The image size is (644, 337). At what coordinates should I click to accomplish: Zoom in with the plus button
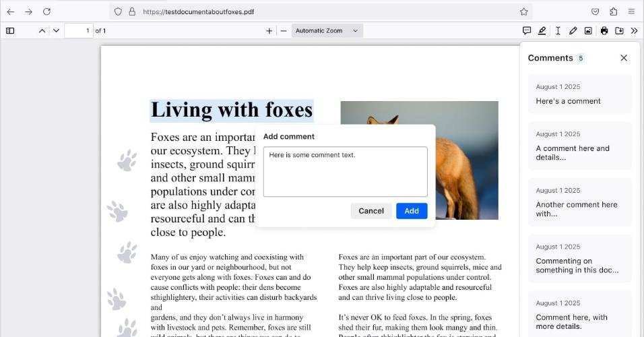click(x=269, y=30)
